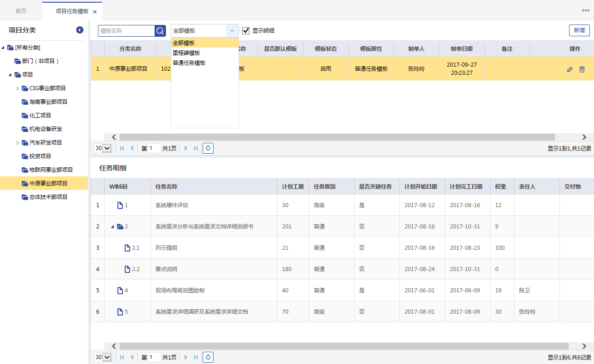
Task: Go to last page in lower pager
Action: coord(196,357)
